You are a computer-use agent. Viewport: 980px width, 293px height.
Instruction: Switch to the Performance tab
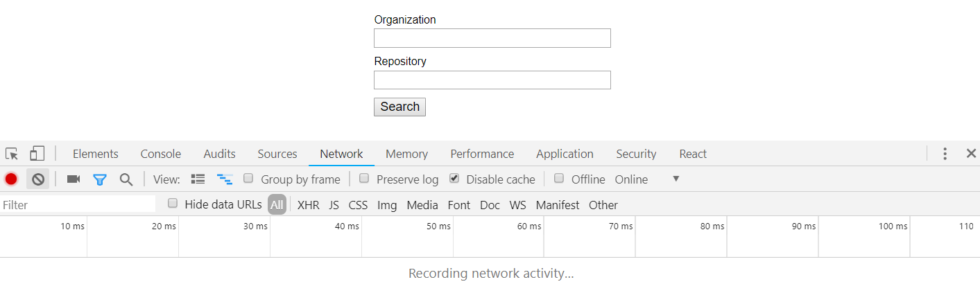[482, 154]
